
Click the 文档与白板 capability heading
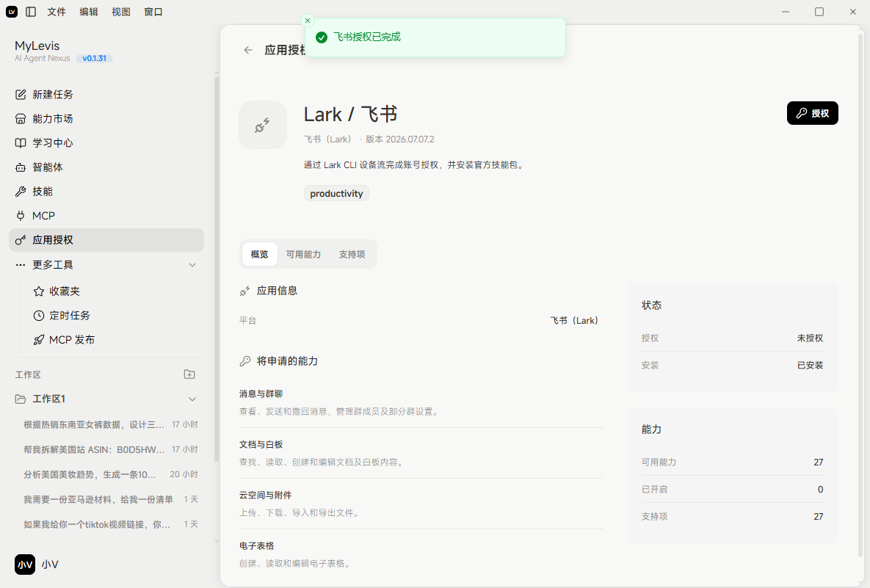pyautogui.click(x=261, y=444)
